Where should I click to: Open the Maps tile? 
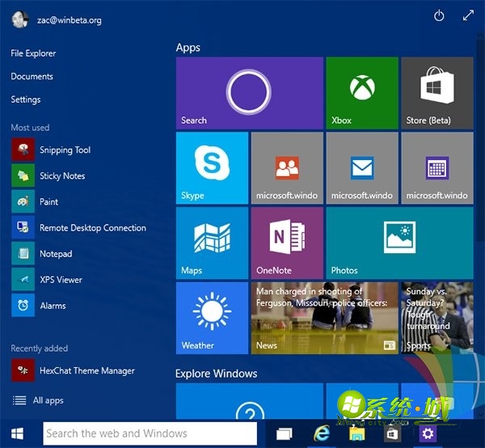(212, 243)
